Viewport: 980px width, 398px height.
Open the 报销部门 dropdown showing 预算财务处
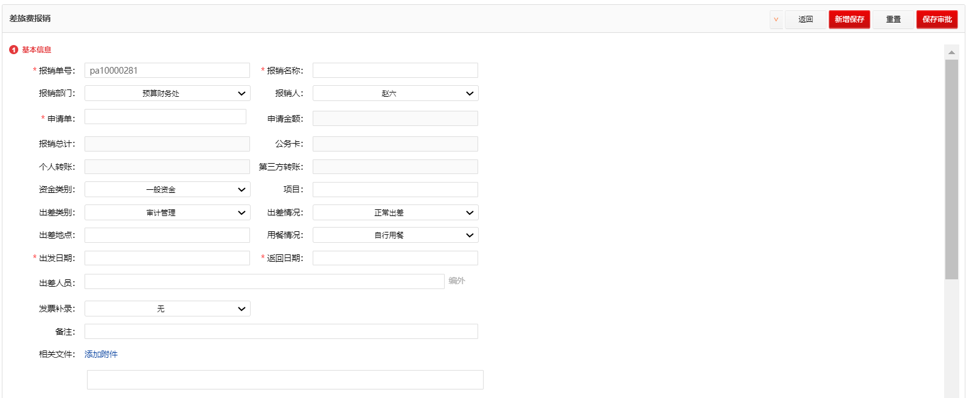tap(167, 93)
